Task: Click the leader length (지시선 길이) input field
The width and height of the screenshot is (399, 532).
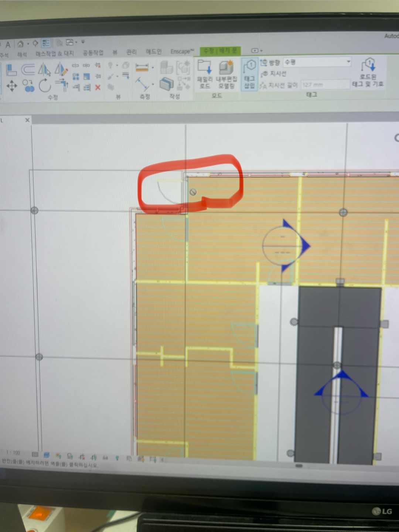Action: (x=324, y=85)
